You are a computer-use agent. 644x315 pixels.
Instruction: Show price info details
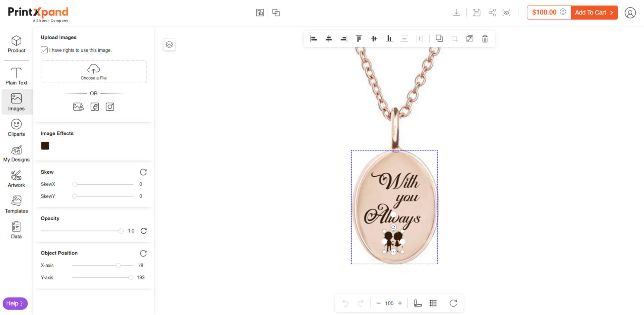coord(563,12)
